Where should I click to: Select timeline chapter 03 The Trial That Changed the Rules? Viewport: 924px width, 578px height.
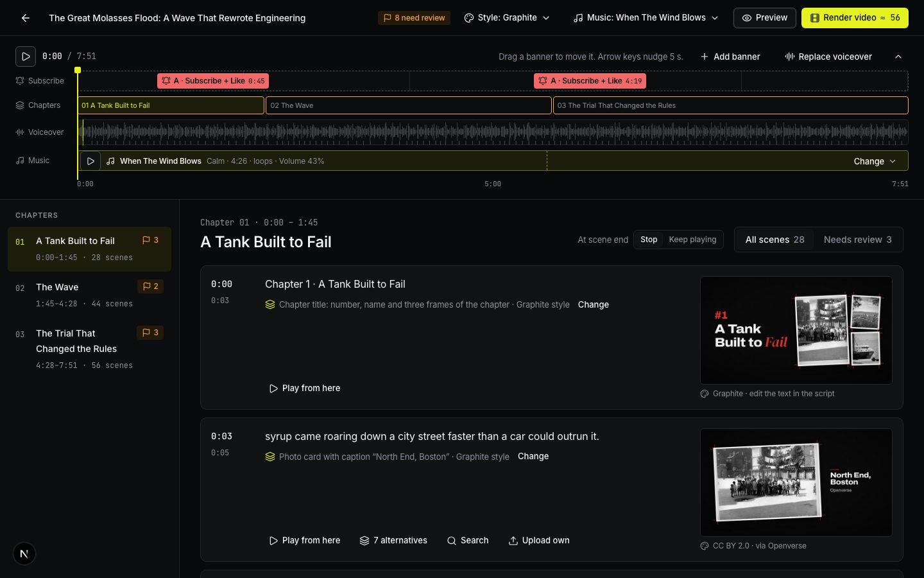[x=731, y=105]
